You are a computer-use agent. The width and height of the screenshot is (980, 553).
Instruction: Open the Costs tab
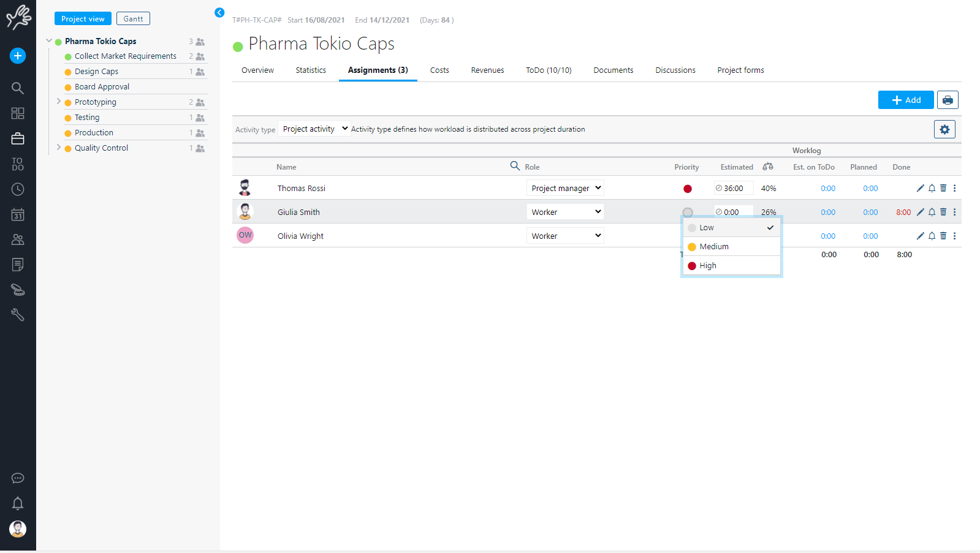tap(439, 70)
